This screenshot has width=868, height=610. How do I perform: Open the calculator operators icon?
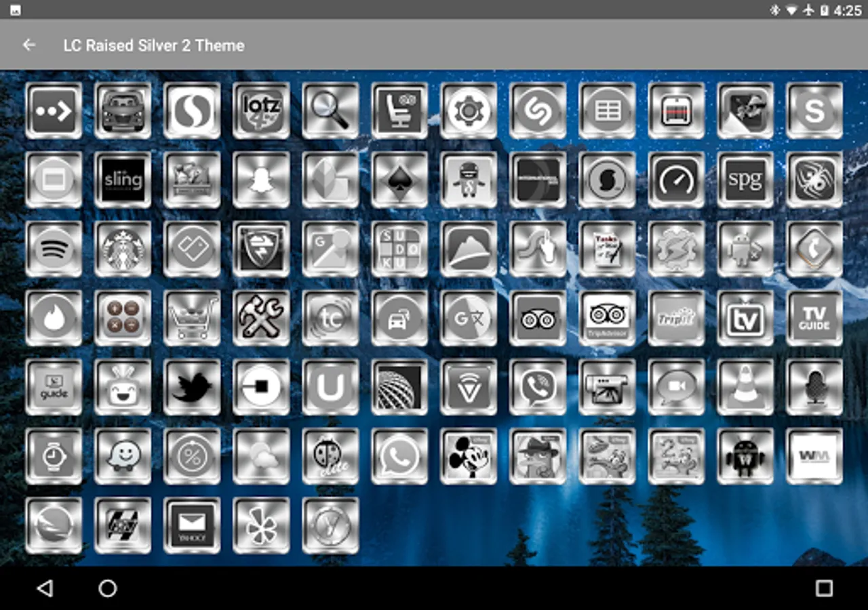123,318
